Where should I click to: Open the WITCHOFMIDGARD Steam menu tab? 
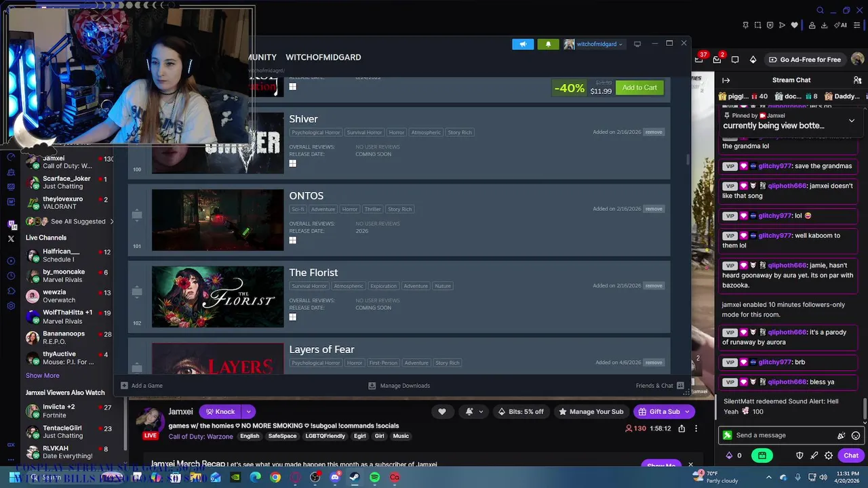tap(323, 58)
